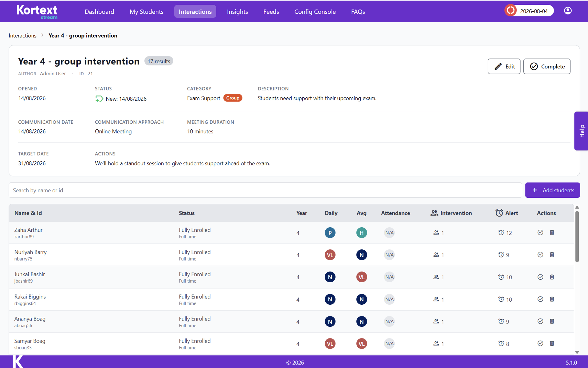
Task: Click Junkai Bashir's average VL badge
Action: [362, 277]
